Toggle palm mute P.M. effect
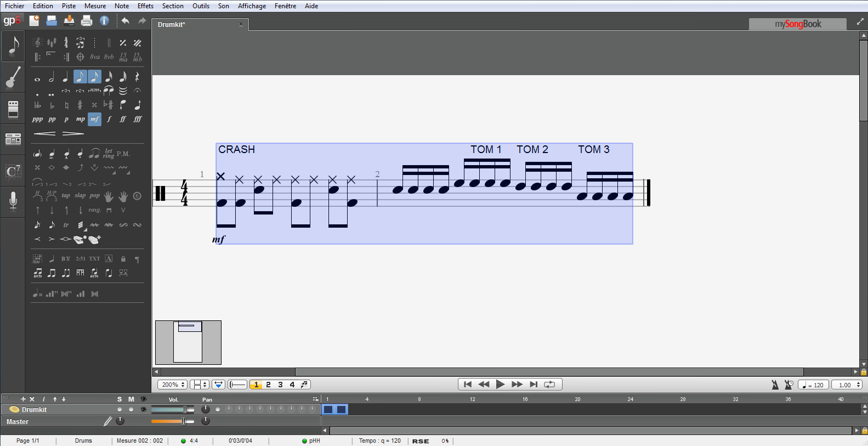Viewport: 868px width, 446px height. coord(123,154)
